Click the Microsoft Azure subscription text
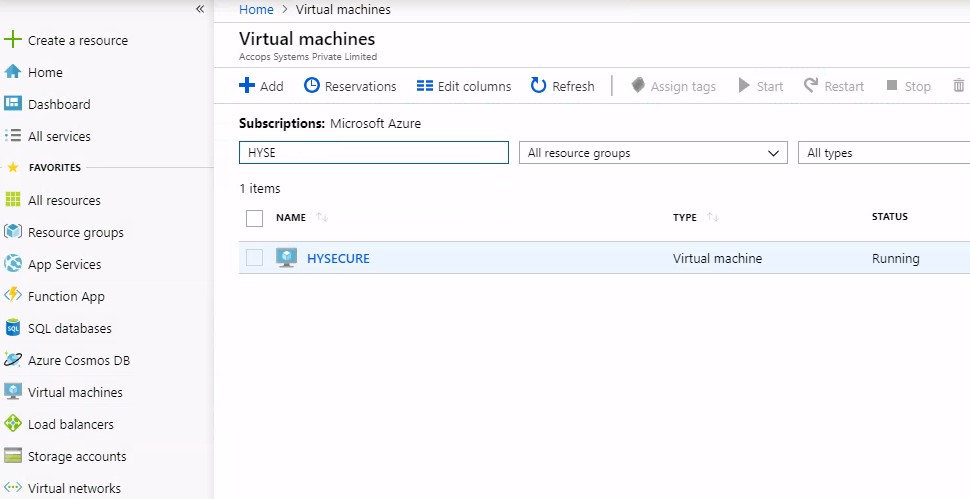Screen dimensions: 970x499 [x=376, y=123]
